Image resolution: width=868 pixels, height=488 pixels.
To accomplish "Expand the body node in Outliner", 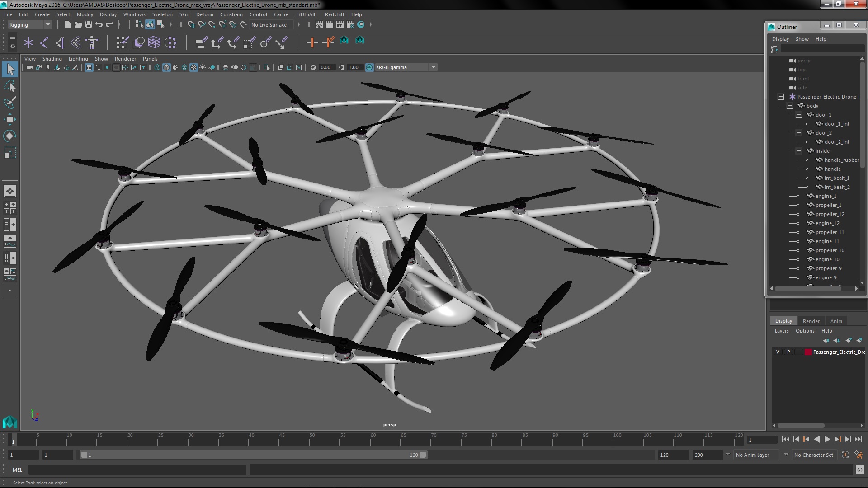I will click(x=790, y=105).
